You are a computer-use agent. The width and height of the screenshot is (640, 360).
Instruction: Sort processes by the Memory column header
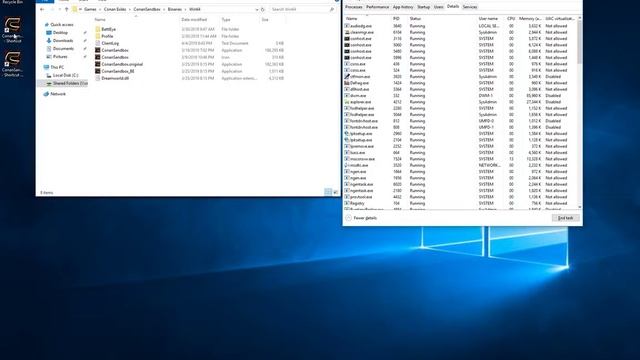coord(530,19)
